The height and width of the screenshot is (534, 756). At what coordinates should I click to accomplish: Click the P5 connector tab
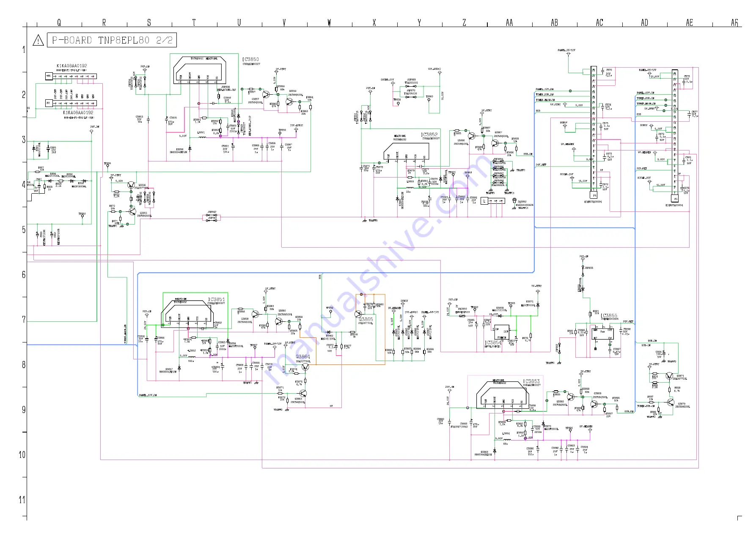click(675, 198)
